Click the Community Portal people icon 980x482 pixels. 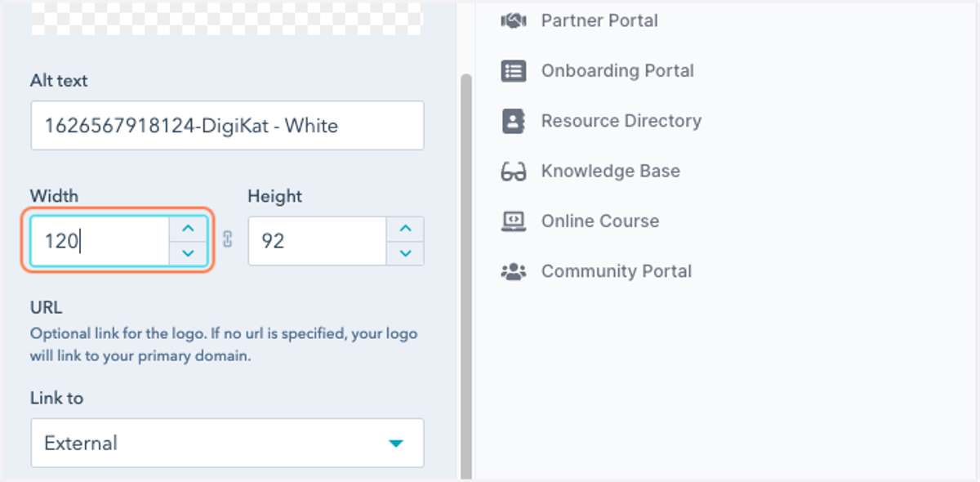(513, 272)
